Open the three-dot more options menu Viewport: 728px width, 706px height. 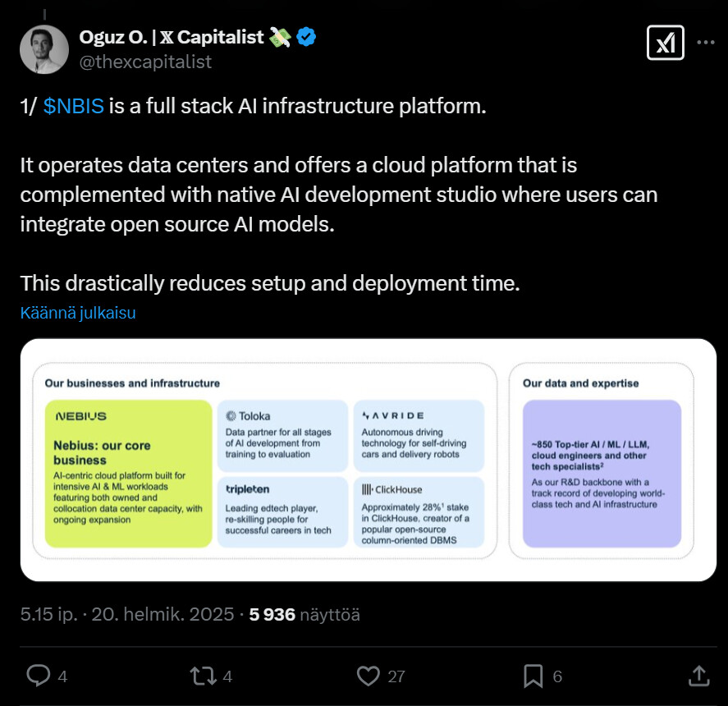705,43
